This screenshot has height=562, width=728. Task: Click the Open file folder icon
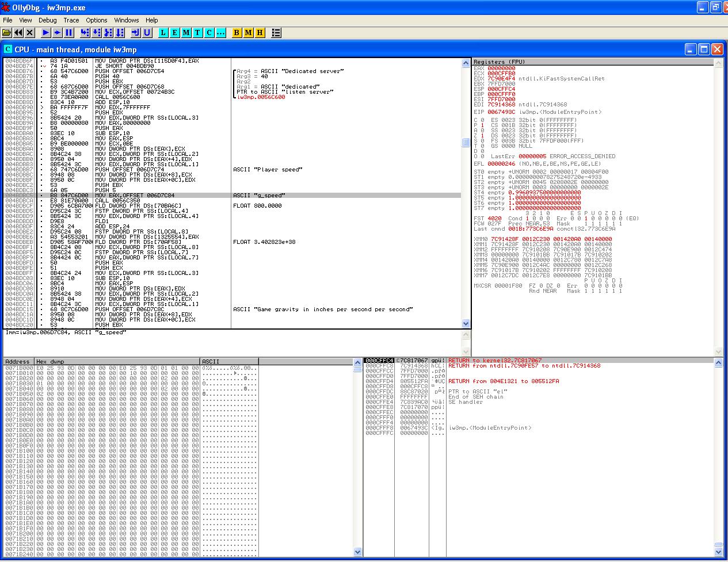[7, 33]
